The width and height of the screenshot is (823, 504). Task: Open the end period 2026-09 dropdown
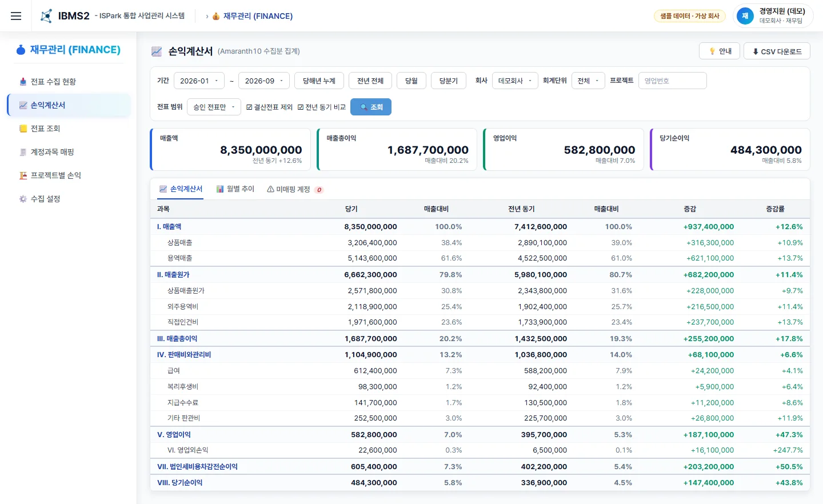click(x=264, y=81)
